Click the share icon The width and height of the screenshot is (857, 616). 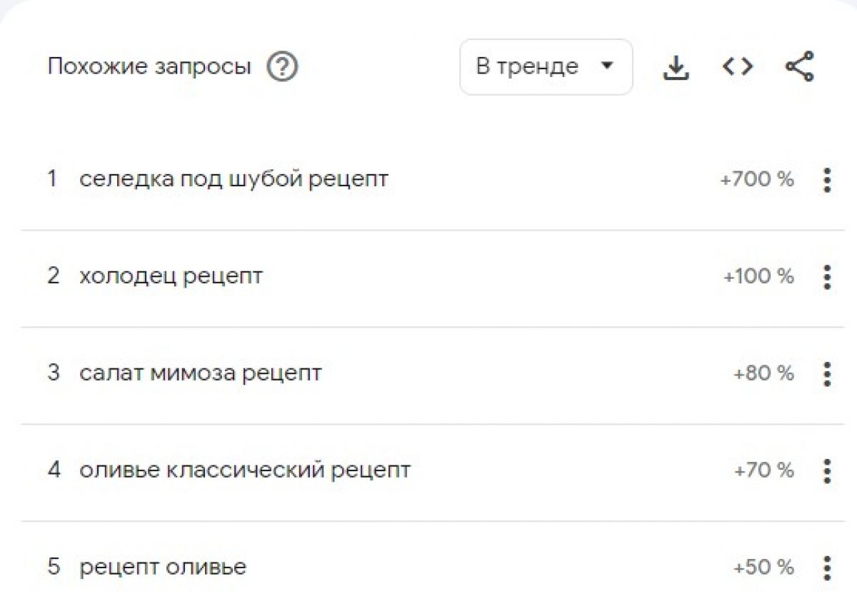click(799, 67)
